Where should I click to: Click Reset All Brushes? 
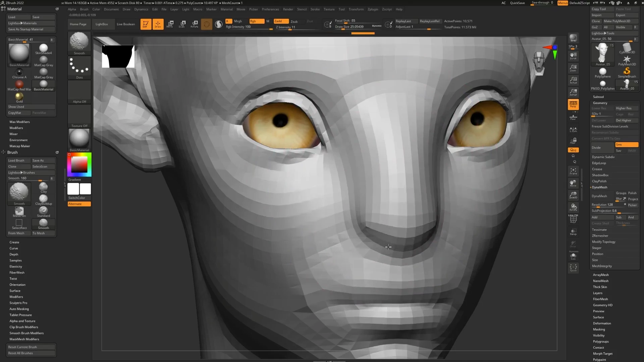pyautogui.click(x=31, y=353)
